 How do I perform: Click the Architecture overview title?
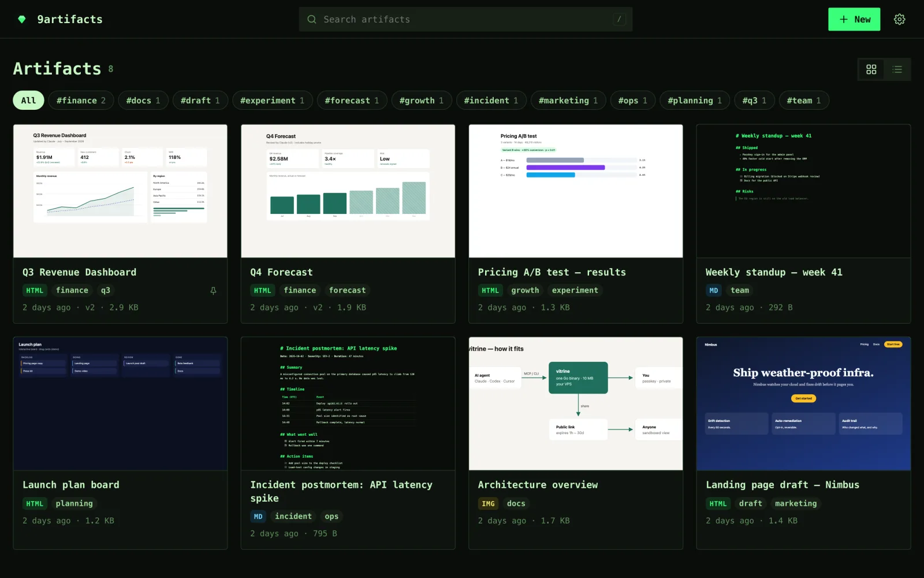point(538,485)
